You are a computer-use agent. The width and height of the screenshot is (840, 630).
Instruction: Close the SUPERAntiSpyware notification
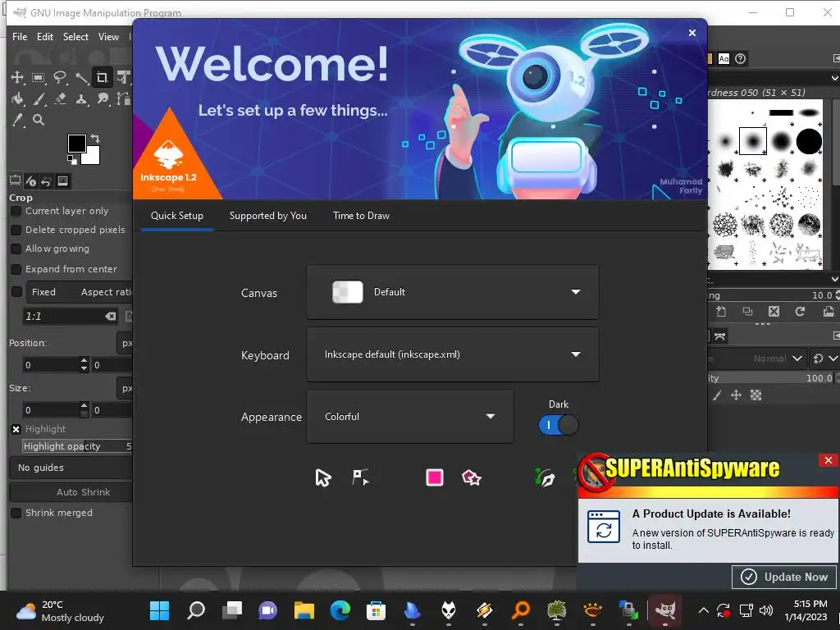coord(829,460)
